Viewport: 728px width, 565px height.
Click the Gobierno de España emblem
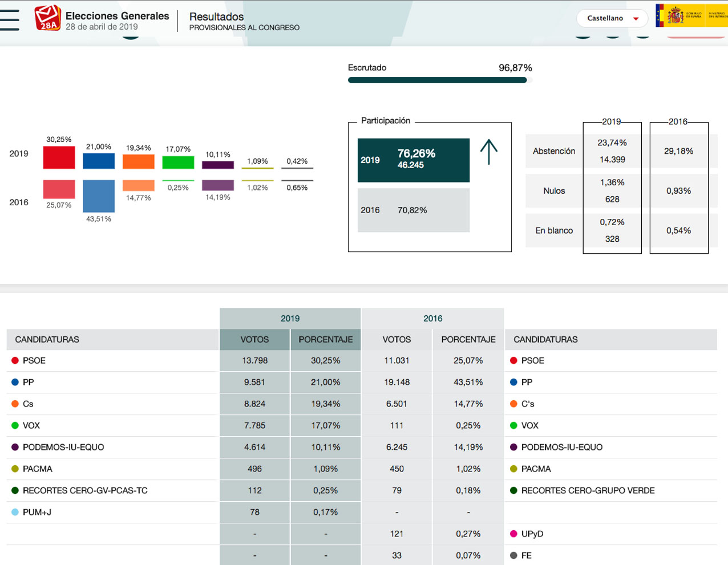[681, 15]
